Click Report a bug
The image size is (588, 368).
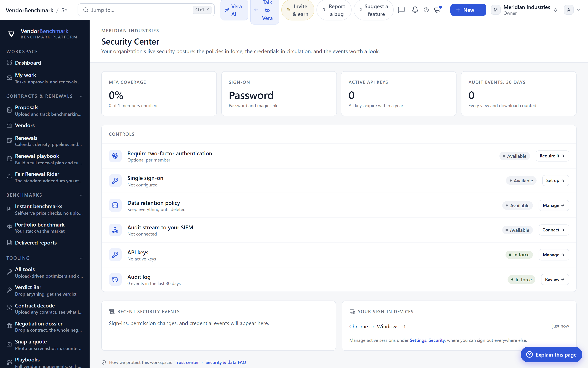334,10
